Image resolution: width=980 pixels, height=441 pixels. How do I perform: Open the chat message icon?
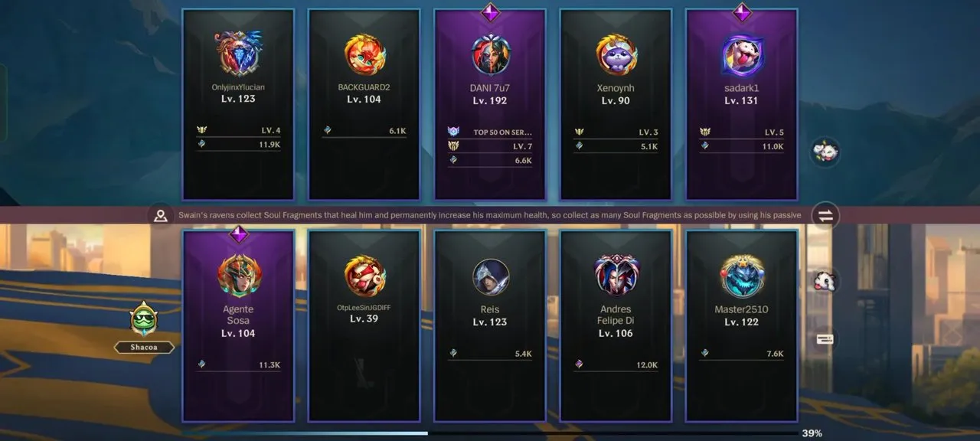tap(825, 339)
